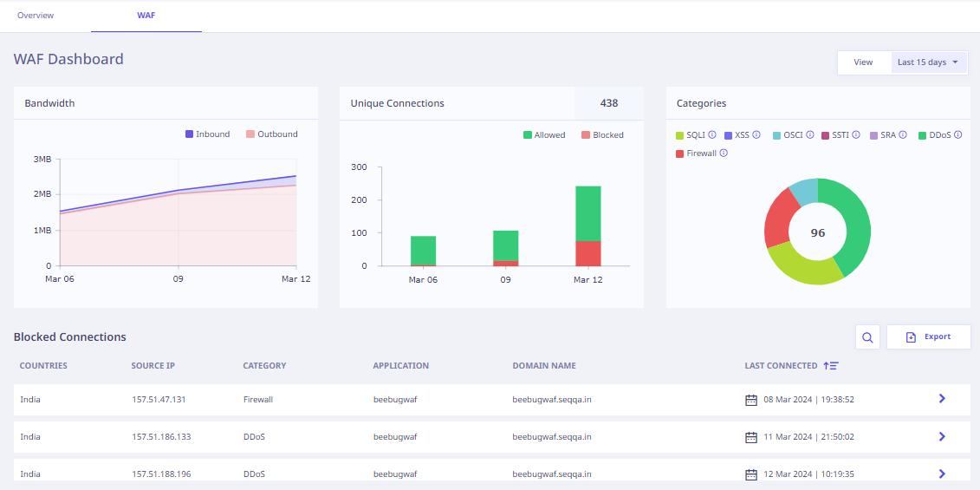Image resolution: width=980 pixels, height=490 pixels.
Task: Click domain beebugwaf.seqqa.in in Firewall row
Action: (x=552, y=399)
